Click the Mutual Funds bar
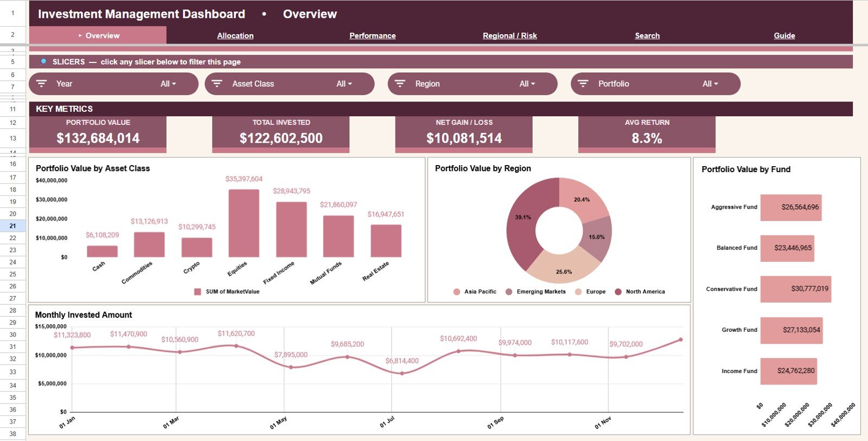 [339, 236]
